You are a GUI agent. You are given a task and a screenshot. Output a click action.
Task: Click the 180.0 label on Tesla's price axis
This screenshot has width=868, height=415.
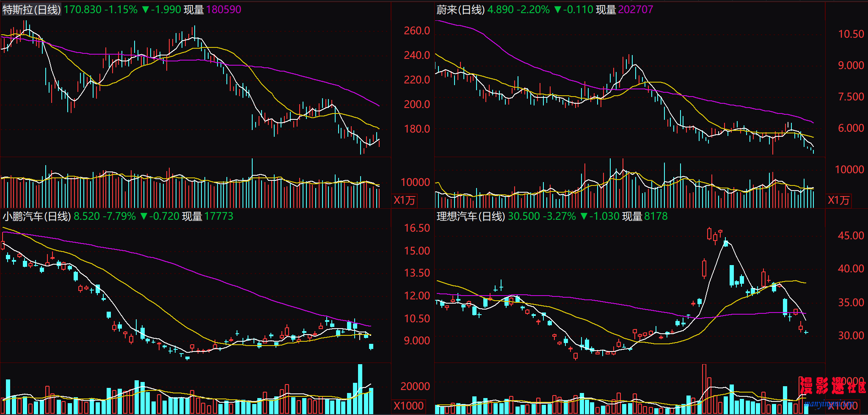click(417, 129)
